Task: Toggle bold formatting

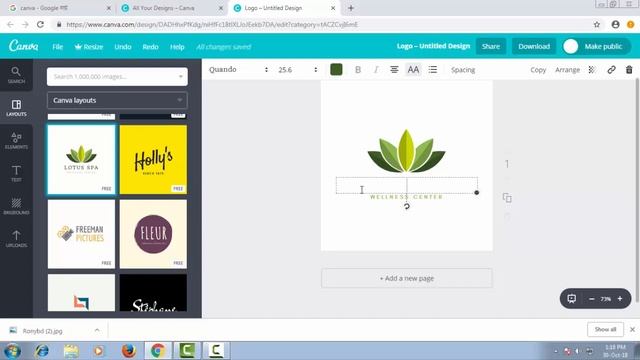Action: tap(358, 70)
